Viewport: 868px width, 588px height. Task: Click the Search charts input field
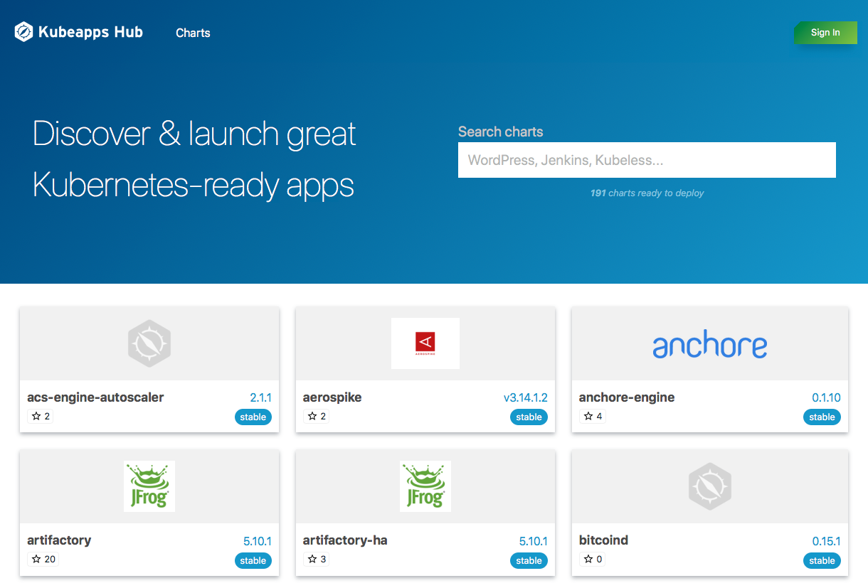pos(647,160)
